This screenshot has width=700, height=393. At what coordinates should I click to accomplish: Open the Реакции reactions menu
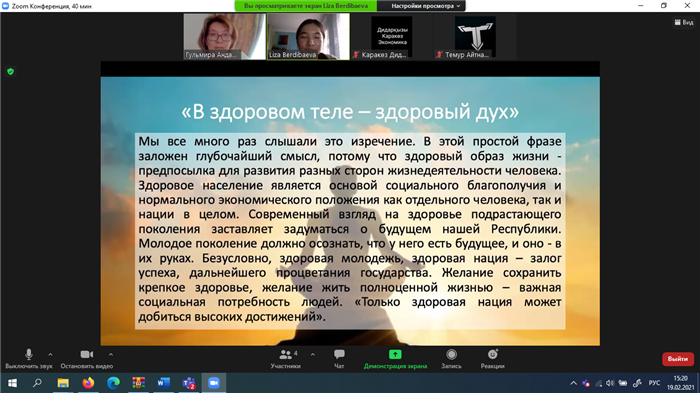pos(492,355)
